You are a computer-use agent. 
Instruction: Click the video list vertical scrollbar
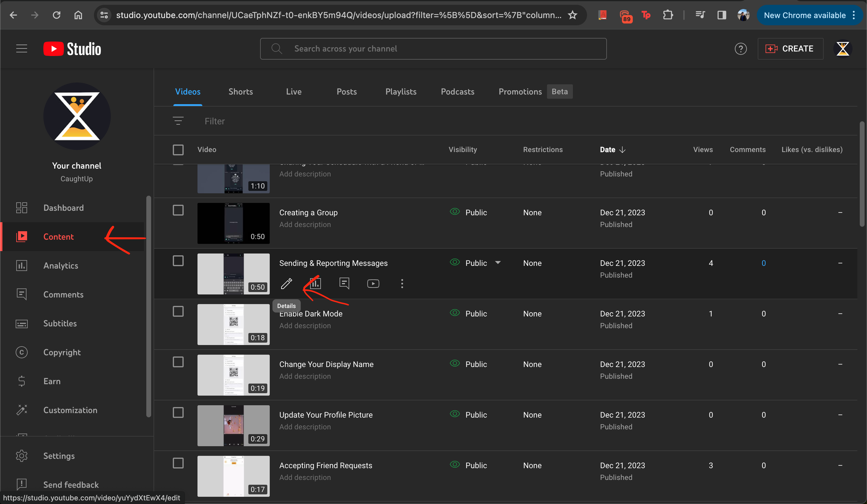[x=862, y=174]
